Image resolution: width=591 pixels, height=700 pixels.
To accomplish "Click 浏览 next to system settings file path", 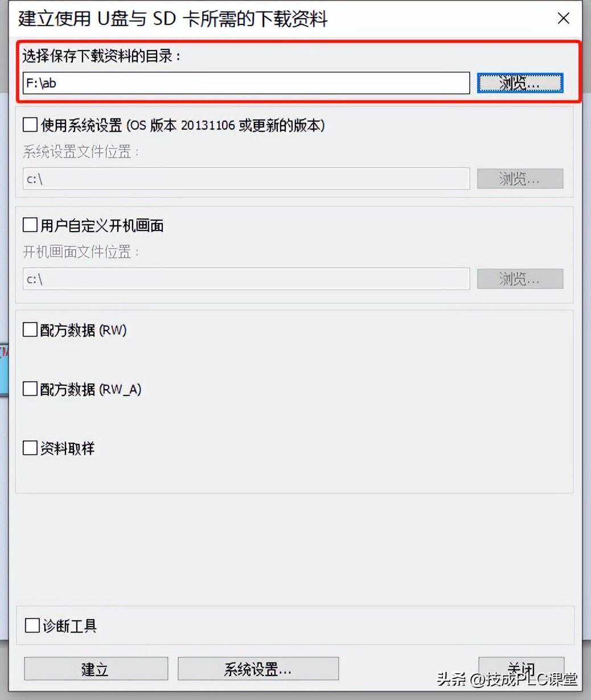I will pos(520,179).
